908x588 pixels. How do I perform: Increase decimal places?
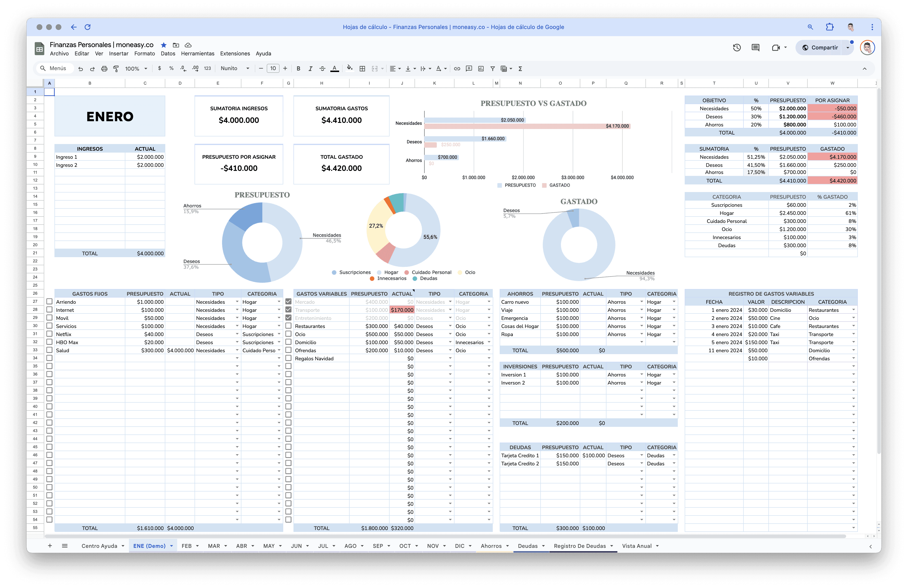pyautogui.click(x=195, y=69)
